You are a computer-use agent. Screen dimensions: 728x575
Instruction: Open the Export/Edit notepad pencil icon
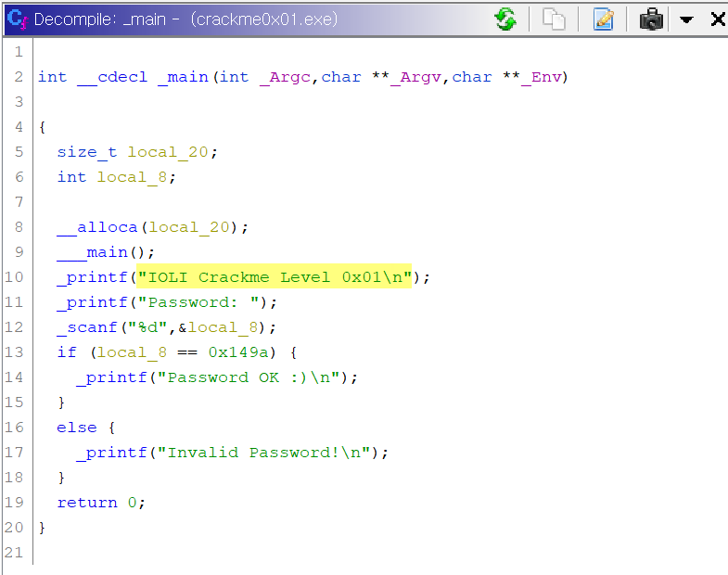(x=603, y=19)
